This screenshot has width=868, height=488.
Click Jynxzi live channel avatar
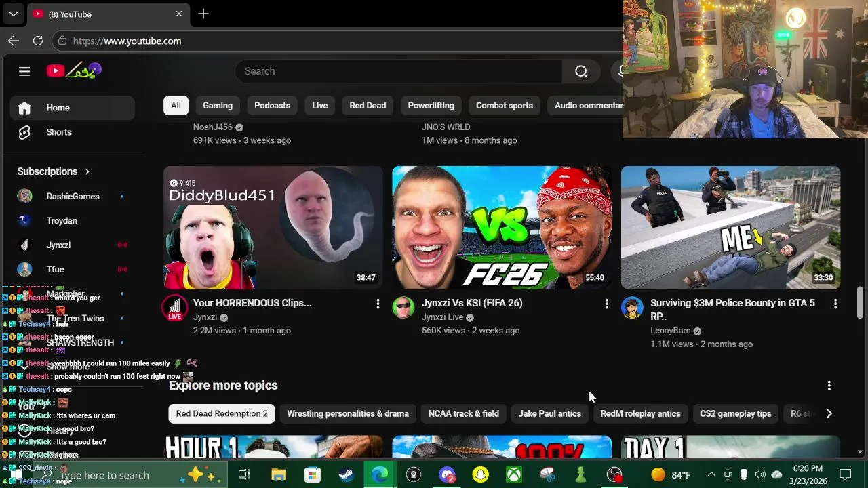175,308
